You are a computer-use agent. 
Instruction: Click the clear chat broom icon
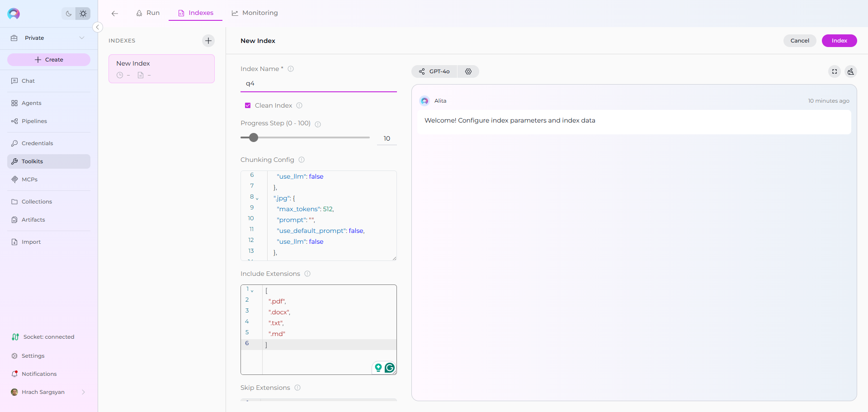click(851, 71)
